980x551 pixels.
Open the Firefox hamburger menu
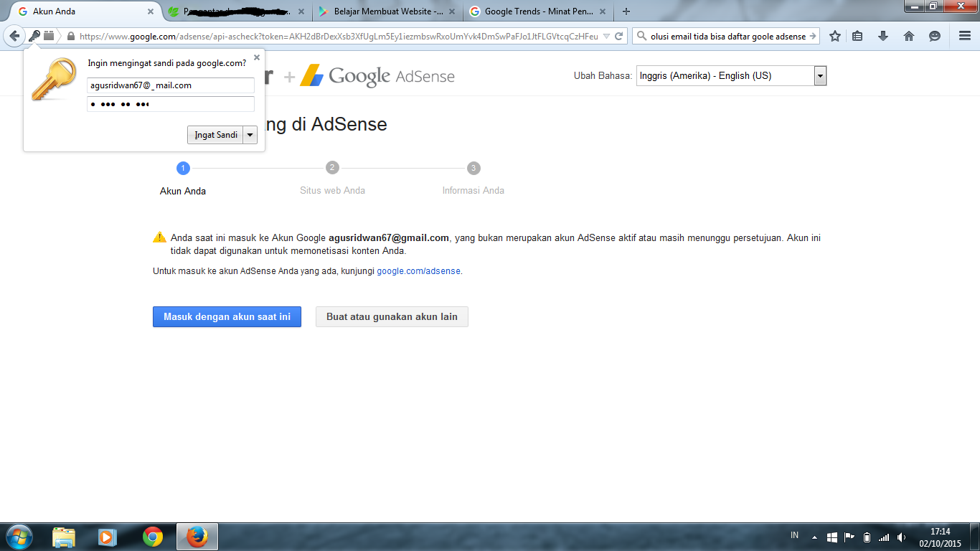(x=964, y=36)
